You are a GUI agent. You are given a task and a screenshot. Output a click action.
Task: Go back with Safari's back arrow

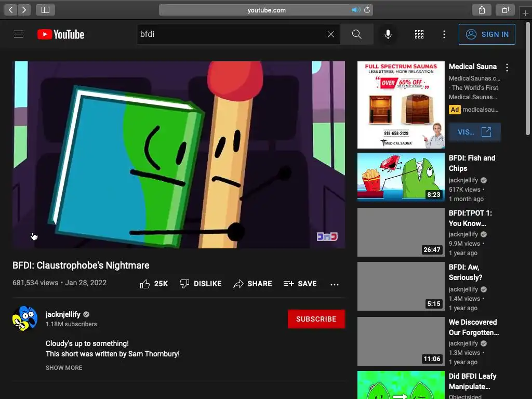pos(11,10)
